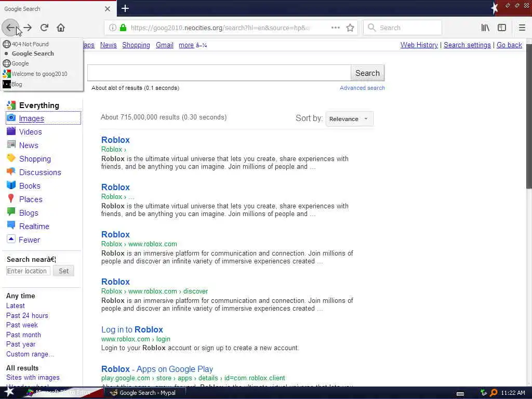Image resolution: width=532 pixels, height=399 pixels.
Task: Open the Shopping link in top bar
Action: (x=136, y=45)
